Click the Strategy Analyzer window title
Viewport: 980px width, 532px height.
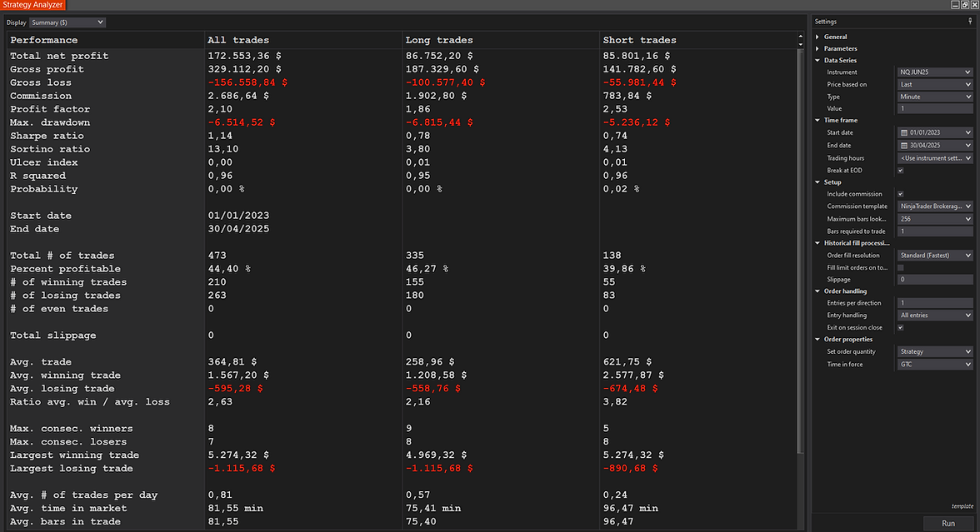click(x=32, y=5)
